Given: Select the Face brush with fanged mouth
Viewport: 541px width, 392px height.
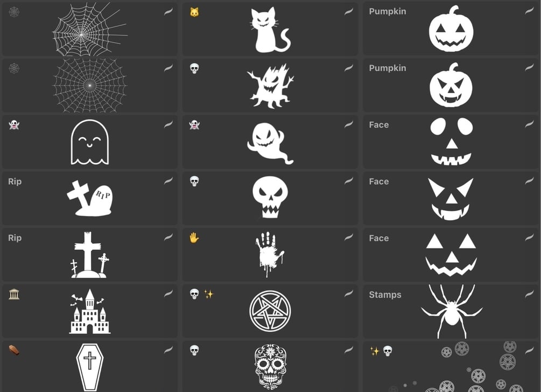Looking at the screenshot, I should tap(451, 198).
